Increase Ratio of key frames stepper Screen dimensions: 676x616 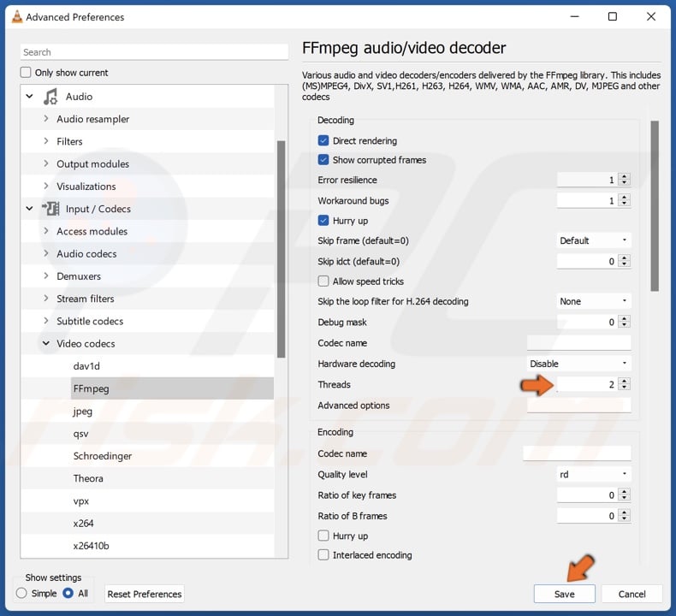click(625, 491)
